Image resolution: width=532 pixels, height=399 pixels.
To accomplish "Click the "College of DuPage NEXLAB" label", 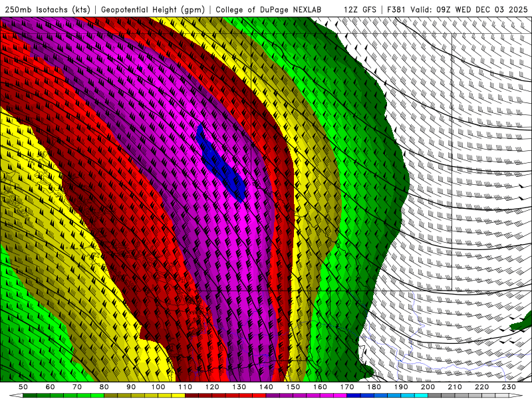I will pyautogui.click(x=269, y=9).
